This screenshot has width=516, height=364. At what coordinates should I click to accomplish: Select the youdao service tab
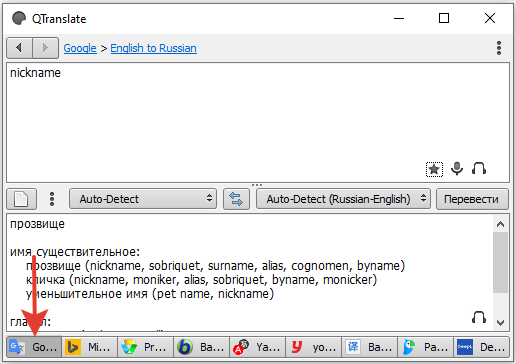pos(314,347)
